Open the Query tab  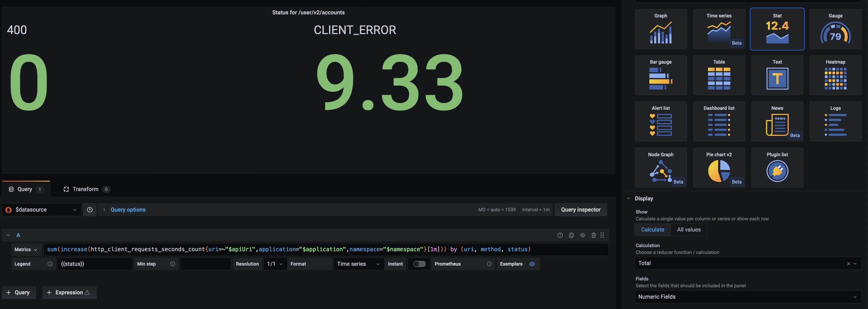click(x=25, y=189)
